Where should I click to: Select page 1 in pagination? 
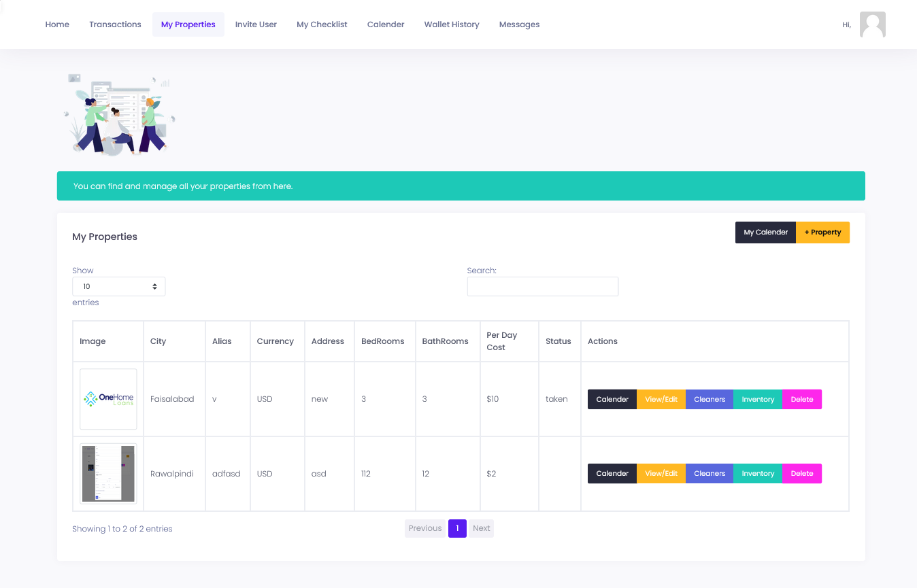coord(457,528)
